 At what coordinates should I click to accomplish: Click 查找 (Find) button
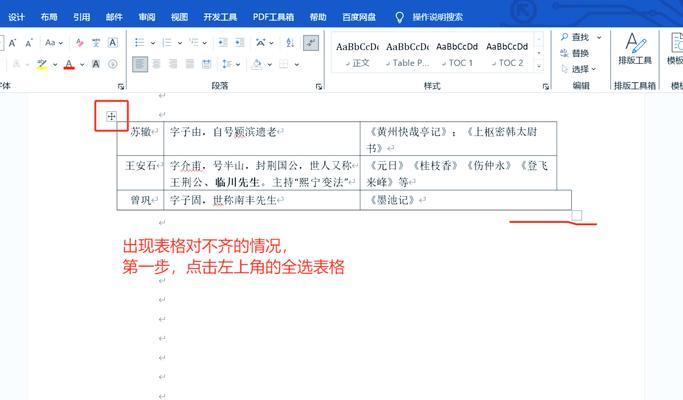(x=575, y=37)
